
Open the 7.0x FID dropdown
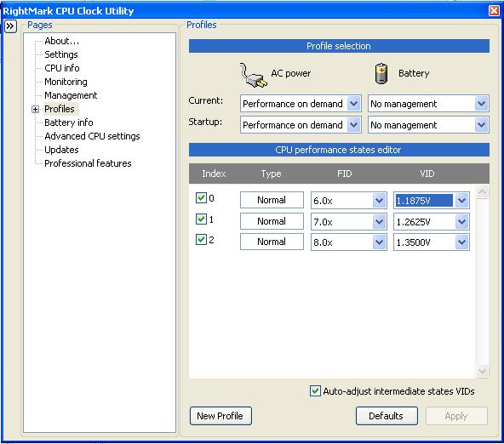pyautogui.click(x=380, y=221)
